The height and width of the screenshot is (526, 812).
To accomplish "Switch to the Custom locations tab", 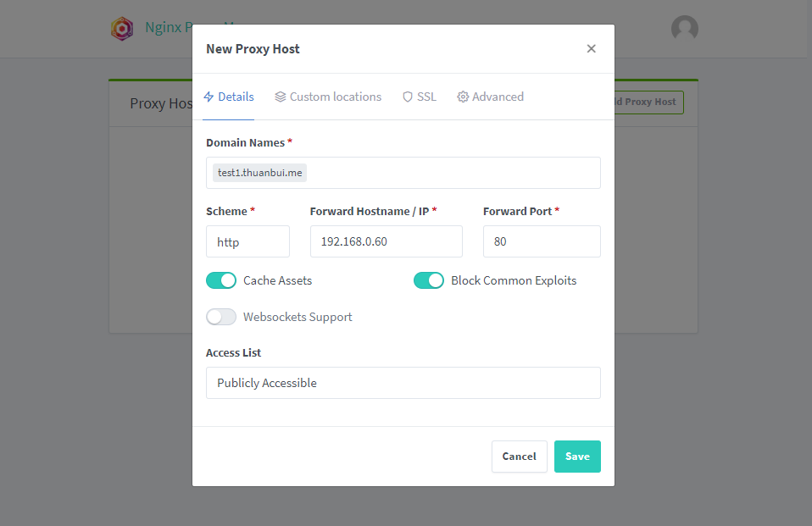I will coord(328,97).
